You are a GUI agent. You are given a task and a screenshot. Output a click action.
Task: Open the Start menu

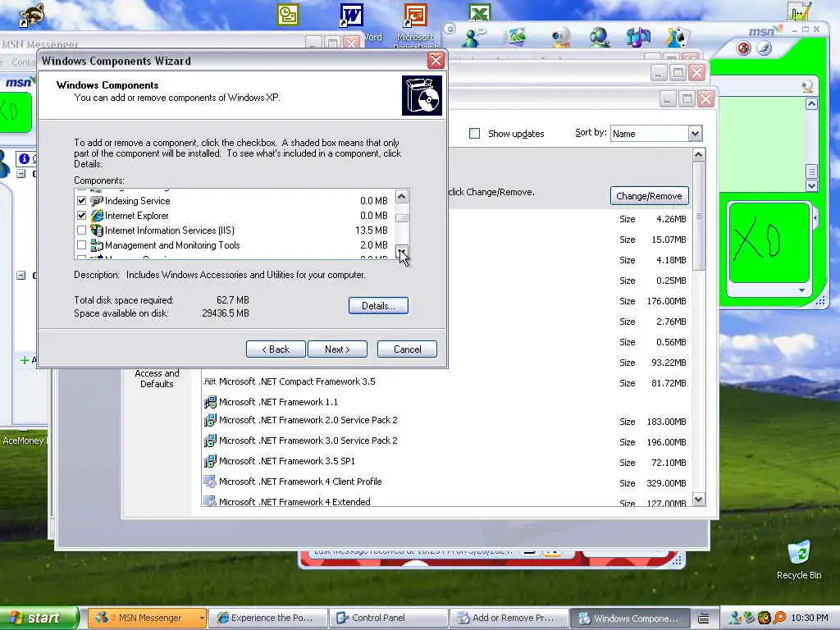39,618
